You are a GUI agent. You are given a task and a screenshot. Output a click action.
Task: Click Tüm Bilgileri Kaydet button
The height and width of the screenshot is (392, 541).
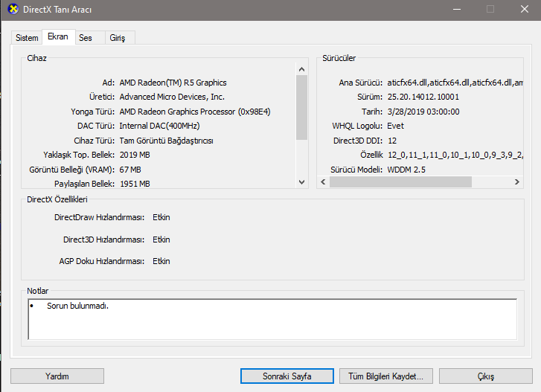[385, 376]
